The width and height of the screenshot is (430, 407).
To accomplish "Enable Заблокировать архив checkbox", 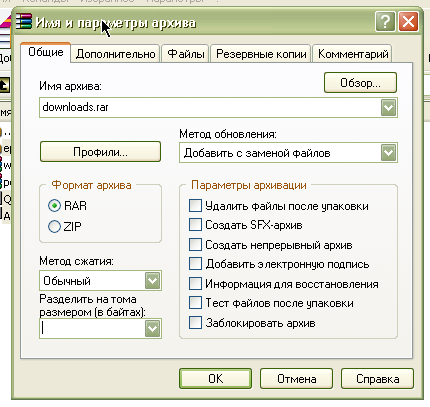I will point(195,323).
